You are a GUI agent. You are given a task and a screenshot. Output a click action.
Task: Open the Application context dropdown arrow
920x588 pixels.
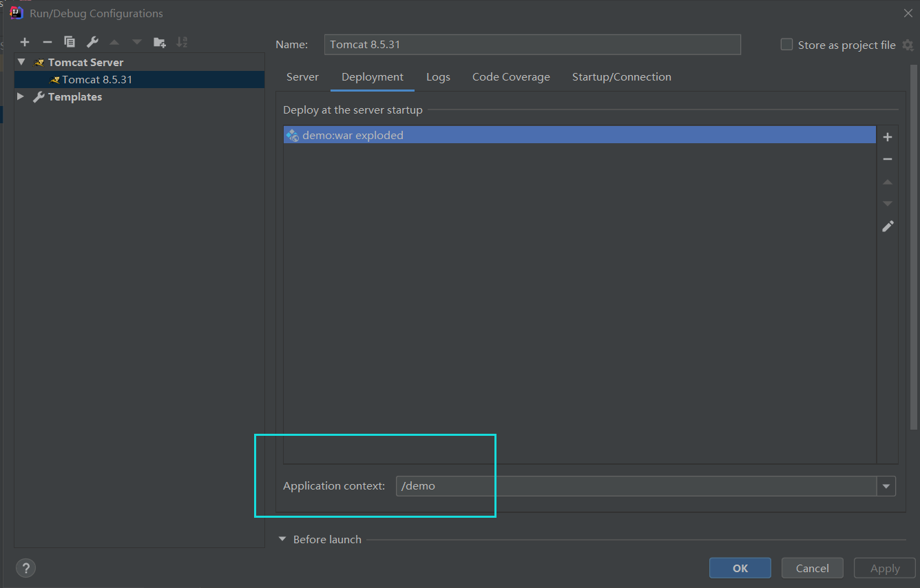click(886, 486)
